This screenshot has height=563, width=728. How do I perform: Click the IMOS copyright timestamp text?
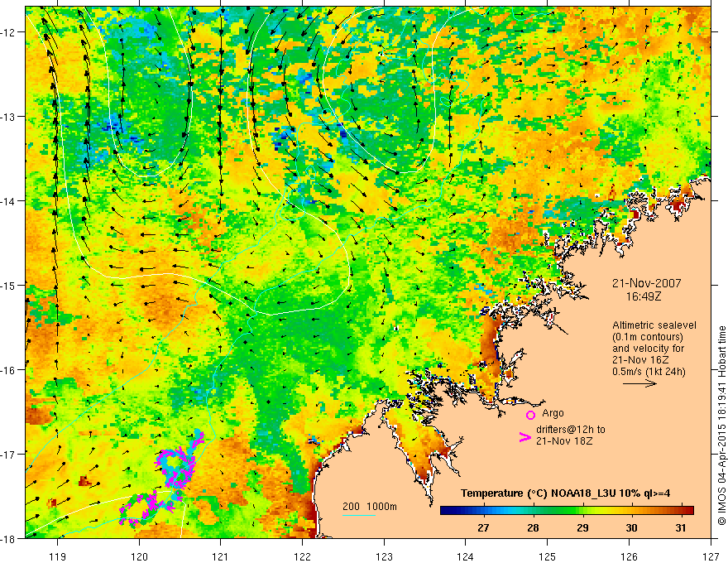[722, 425]
